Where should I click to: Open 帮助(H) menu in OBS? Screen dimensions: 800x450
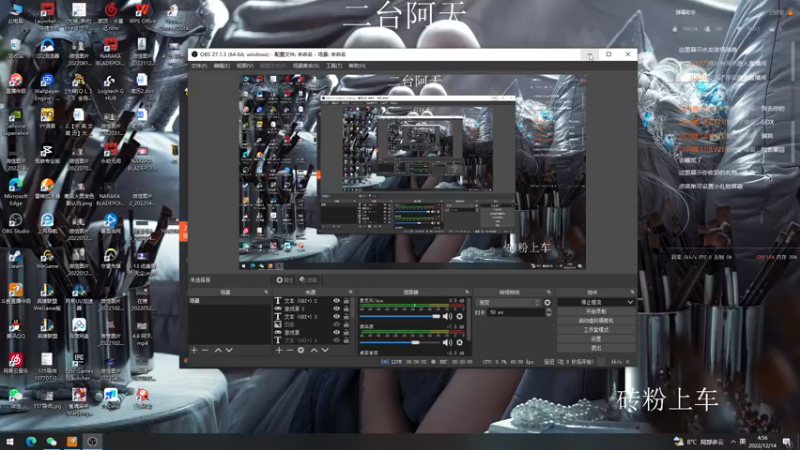(357, 66)
